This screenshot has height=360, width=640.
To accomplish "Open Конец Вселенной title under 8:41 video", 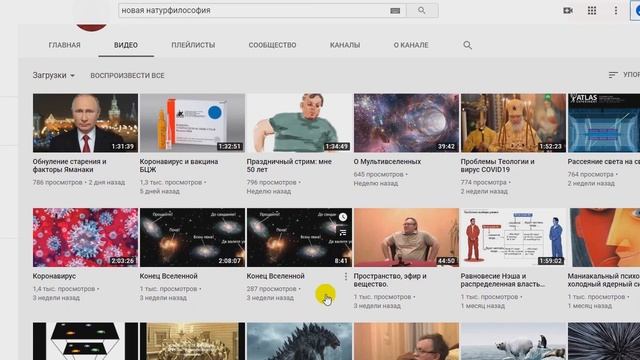I will coord(276,276).
